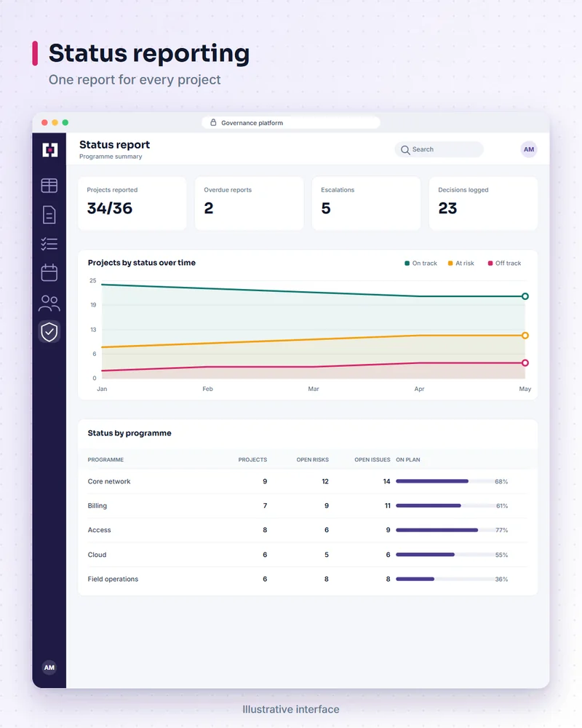This screenshot has width=582, height=728.
Task: Sort by the PROJECTS column header
Action: point(252,459)
